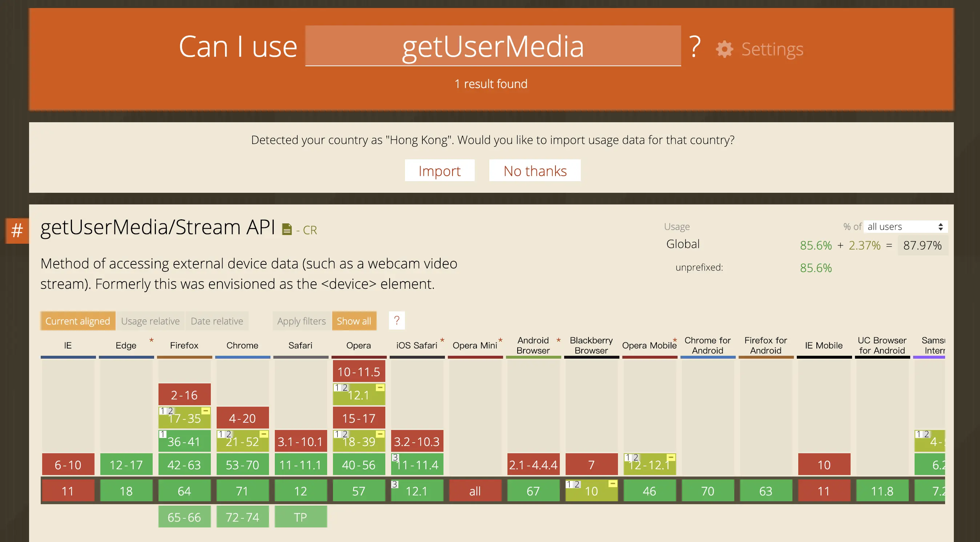Click the Import button
The width and height of the screenshot is (980, 542).
439,171
